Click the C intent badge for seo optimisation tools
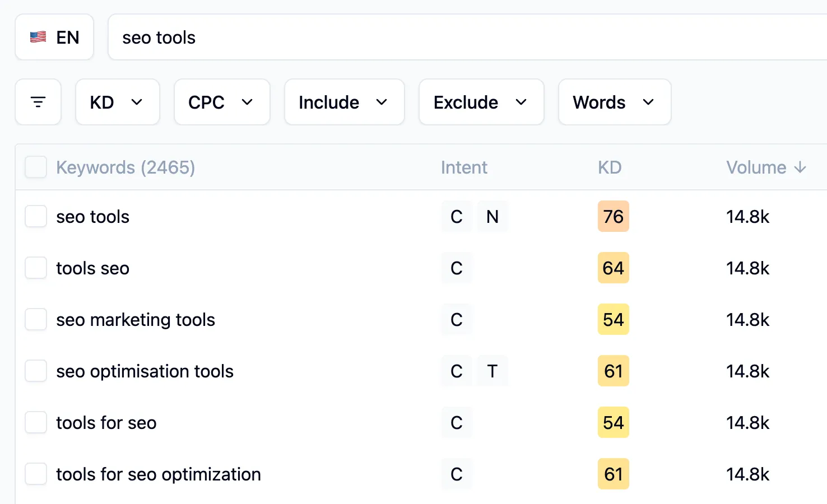Screen dimensions: 827x504 pos(457,371)
